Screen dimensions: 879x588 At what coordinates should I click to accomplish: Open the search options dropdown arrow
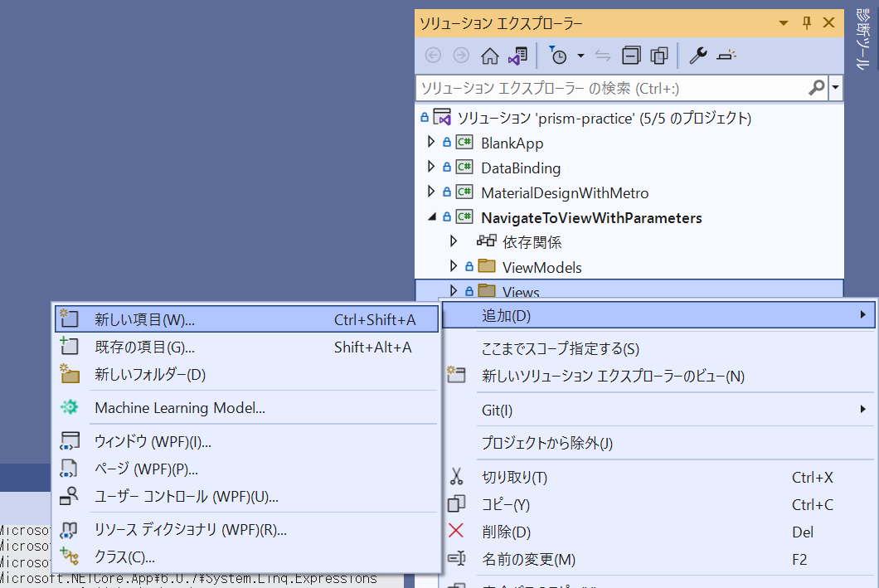tap(835, 87)
